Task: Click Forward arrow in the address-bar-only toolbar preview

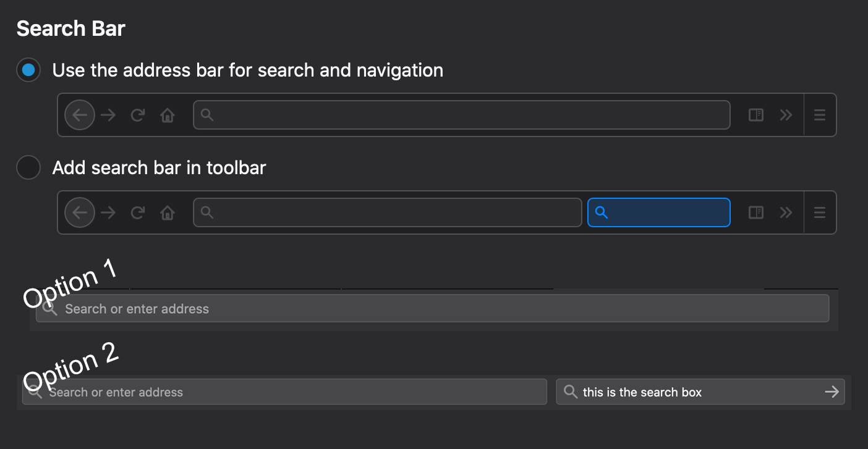Action: tap(108, 115)
